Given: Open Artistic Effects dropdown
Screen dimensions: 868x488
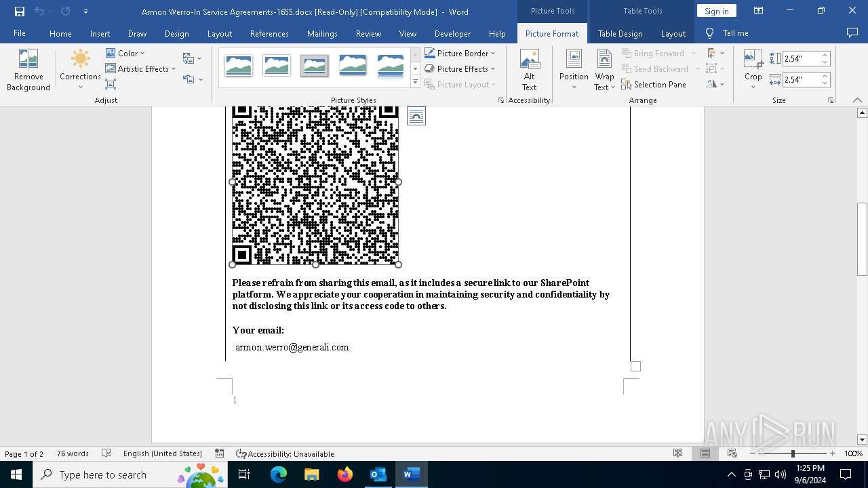Looking at the screenshot, I should (140, 68).
